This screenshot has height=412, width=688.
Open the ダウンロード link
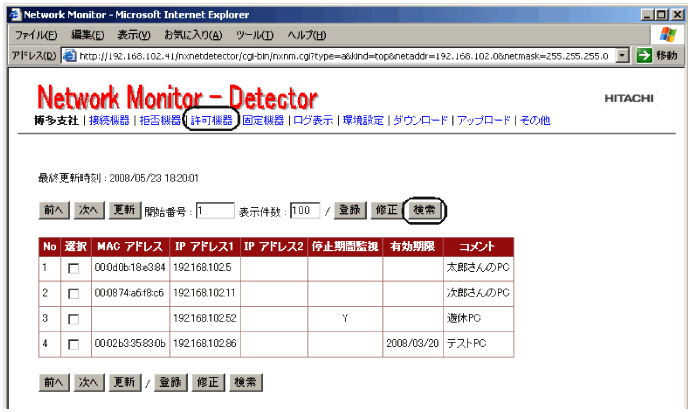[420, 120]
